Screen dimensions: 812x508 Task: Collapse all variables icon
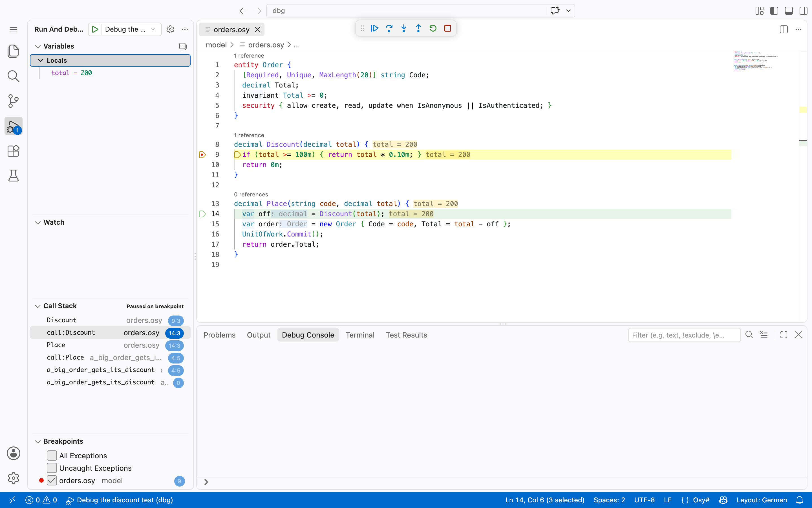tap(183, 46)
